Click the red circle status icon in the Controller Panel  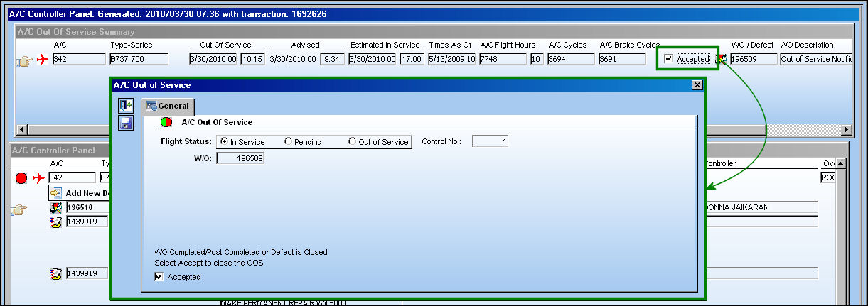point(21,177)
